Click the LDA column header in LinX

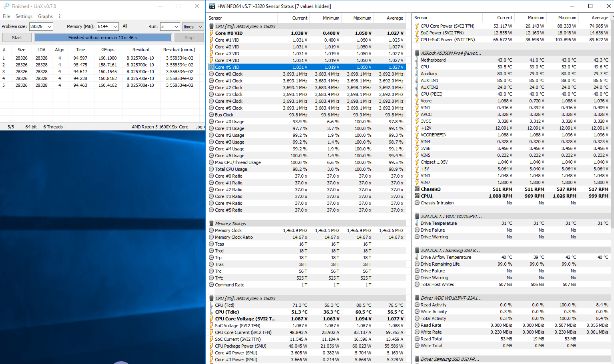[42, 50]
